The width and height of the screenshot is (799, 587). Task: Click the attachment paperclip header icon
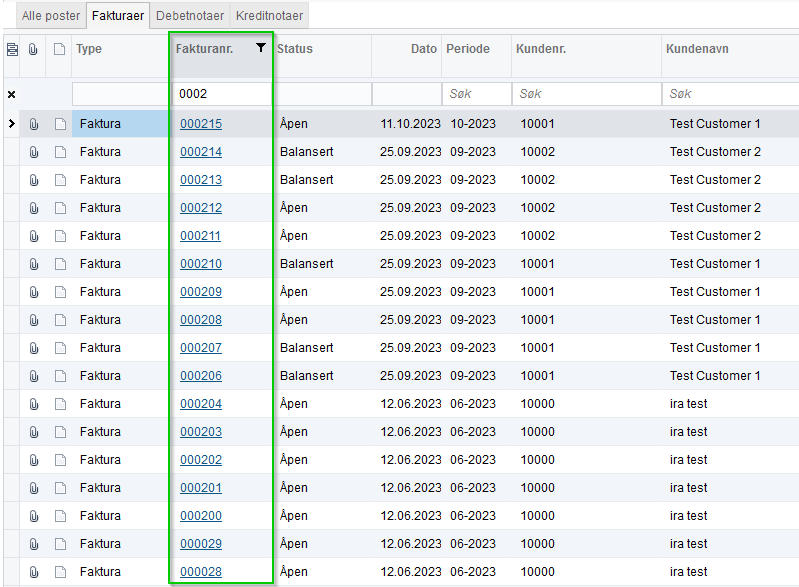(x=33, y=49)
